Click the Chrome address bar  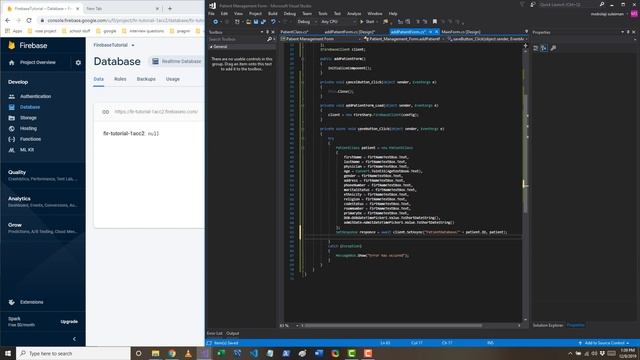click(x=122, y=20)
